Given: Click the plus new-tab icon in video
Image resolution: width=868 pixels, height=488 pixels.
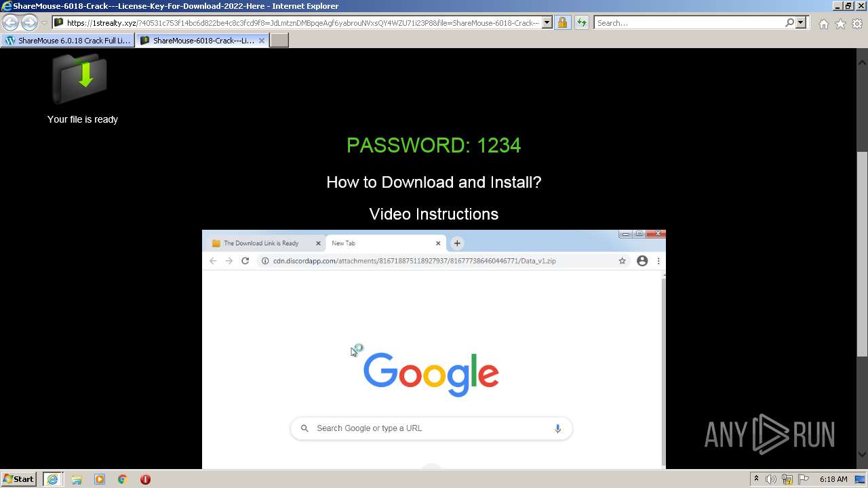Looking at the screenshot, I should tap(457, 243).
